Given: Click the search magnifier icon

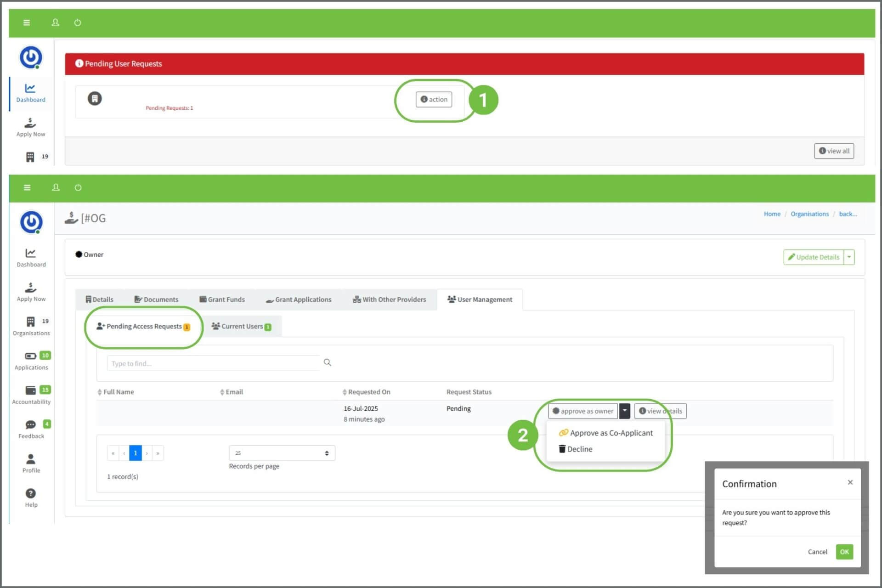Looking at the screenshot, I should click(327, 362).
